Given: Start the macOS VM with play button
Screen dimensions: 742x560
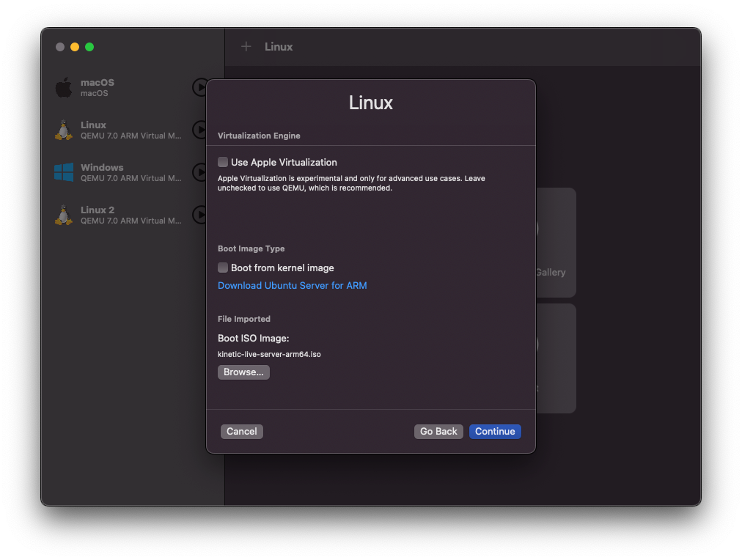Looking at the screenshot, I should coord(200,87).
